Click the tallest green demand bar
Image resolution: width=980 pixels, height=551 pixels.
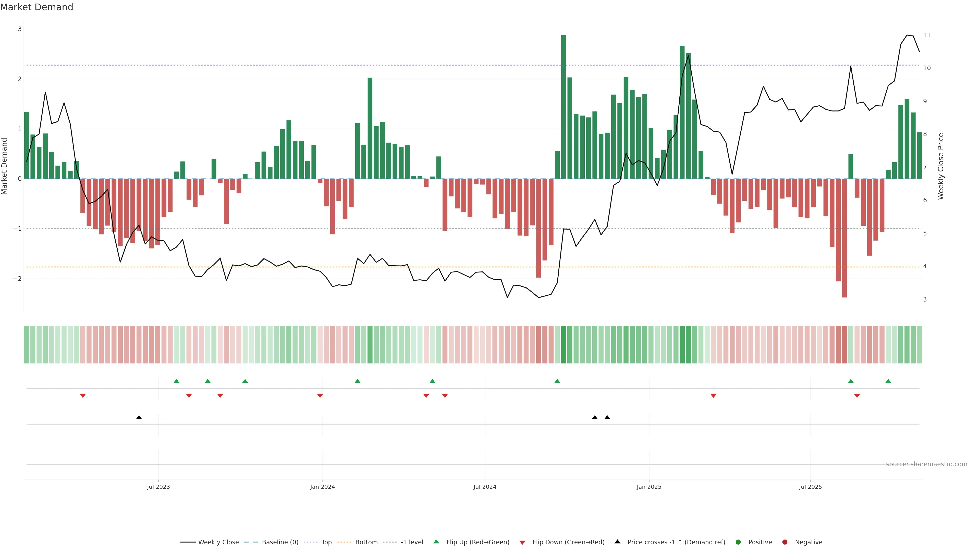point(563,106)
